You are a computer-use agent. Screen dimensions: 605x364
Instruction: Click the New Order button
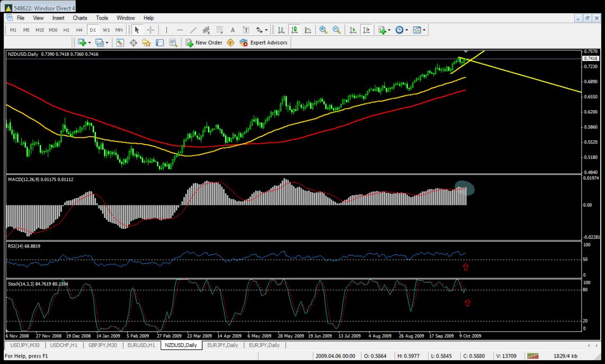(204, 42)
